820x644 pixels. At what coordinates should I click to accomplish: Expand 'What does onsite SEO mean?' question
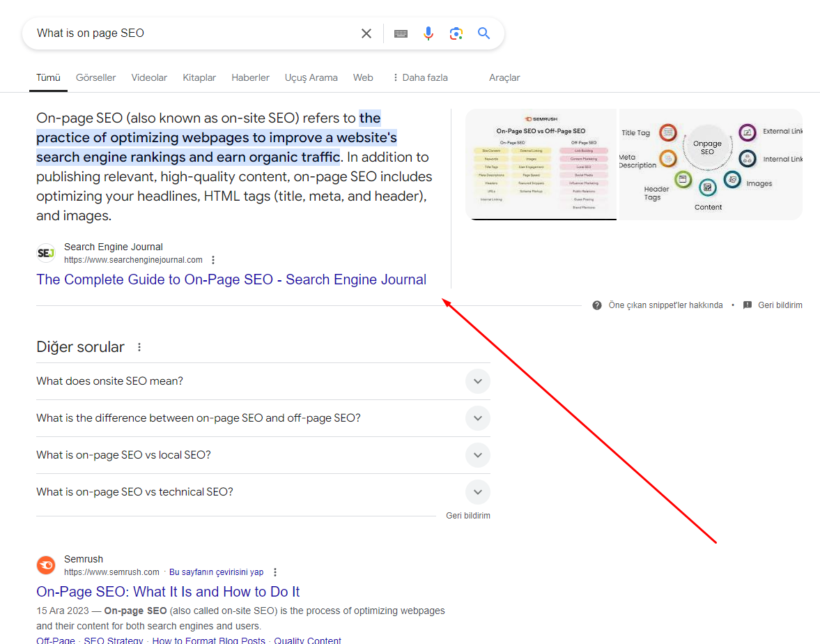pyautogui.click(x=263, y=381)
